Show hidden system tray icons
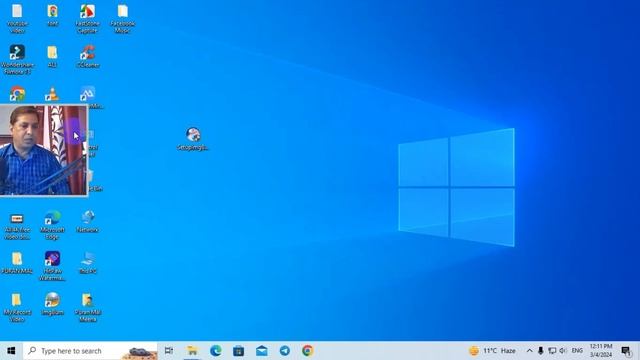The image size is (640, 360). (x=529, y=351)
